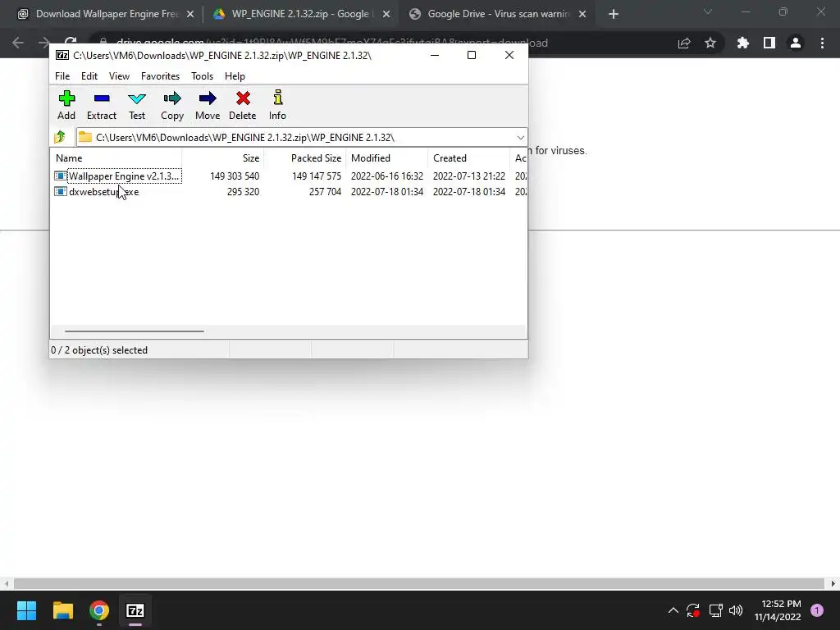
Task: Sort files by Name column header
Action: [x=116, y=158]
